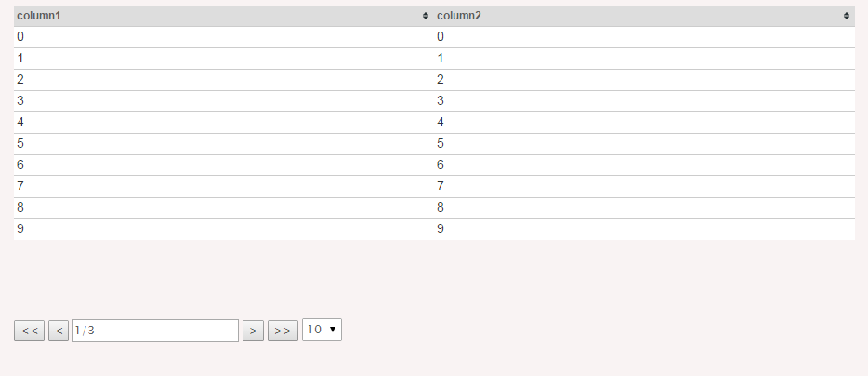Open the rows-per-page dropdown showing 10
868x376 pixels.
322,330
